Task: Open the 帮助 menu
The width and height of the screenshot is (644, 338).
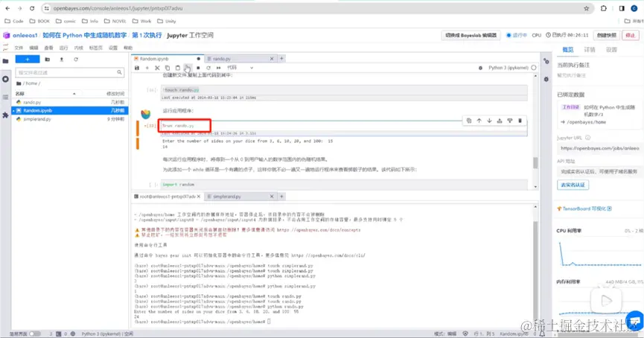Action: 128,48
